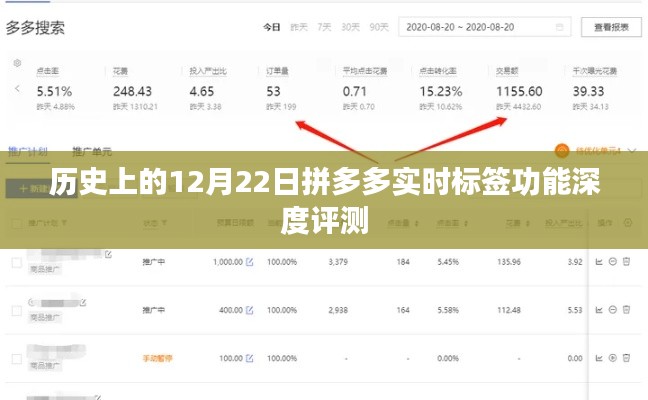Viewport: 648px width, 400px height.
Task: Select the 今日 time range tab
Action: click(x=271, y=27)
